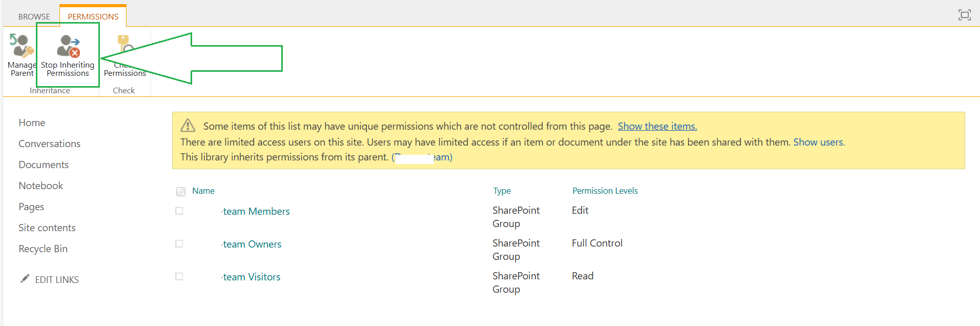Screen dimensions: 980x326
Task: Sort by the Name column header
Action: coord(203,191)
